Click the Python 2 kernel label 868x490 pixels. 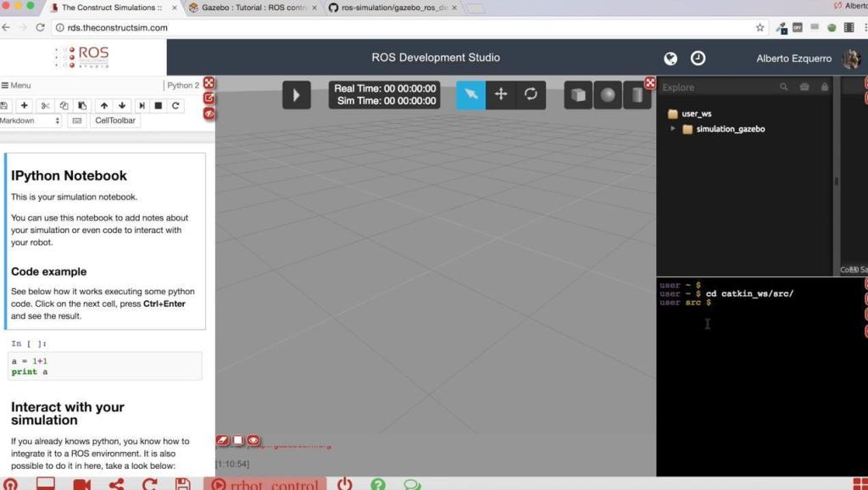click(x=183, y=86)
